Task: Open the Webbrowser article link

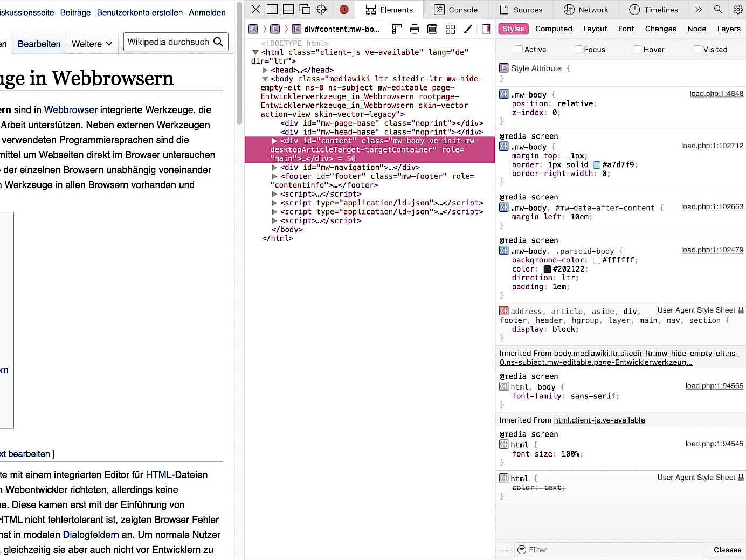Action: pos(71,110)
